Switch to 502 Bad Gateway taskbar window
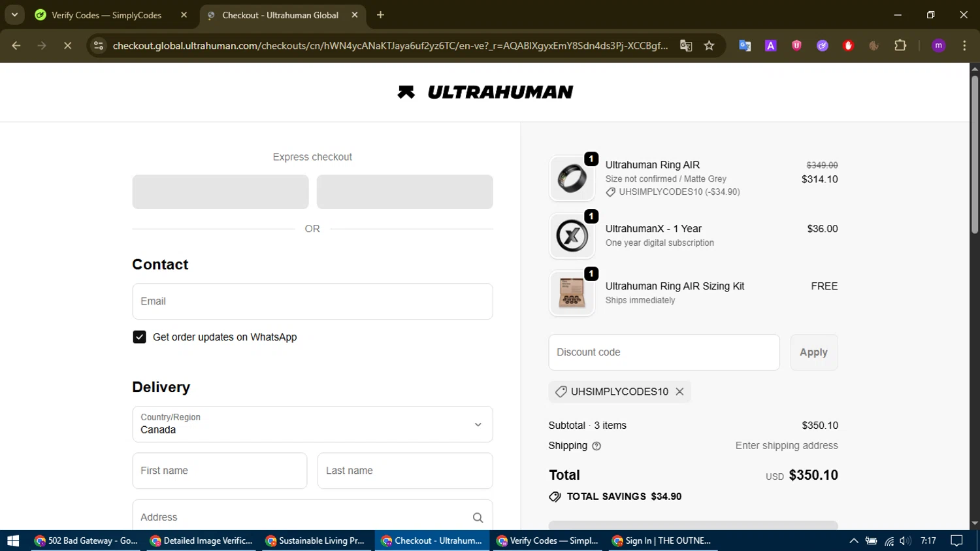Image resolution: width=980 pixels, height=551 pixels. coord(86,541)
